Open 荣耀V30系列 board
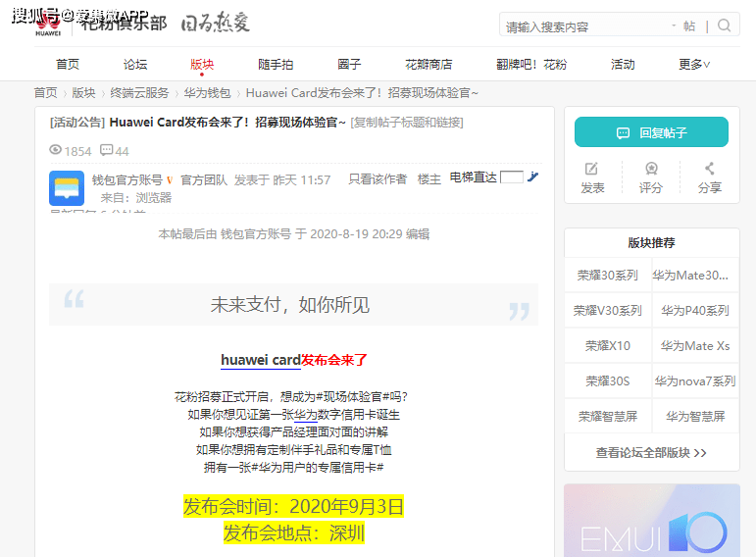Screen dimensions: 756x557 (x=608, y=311)
